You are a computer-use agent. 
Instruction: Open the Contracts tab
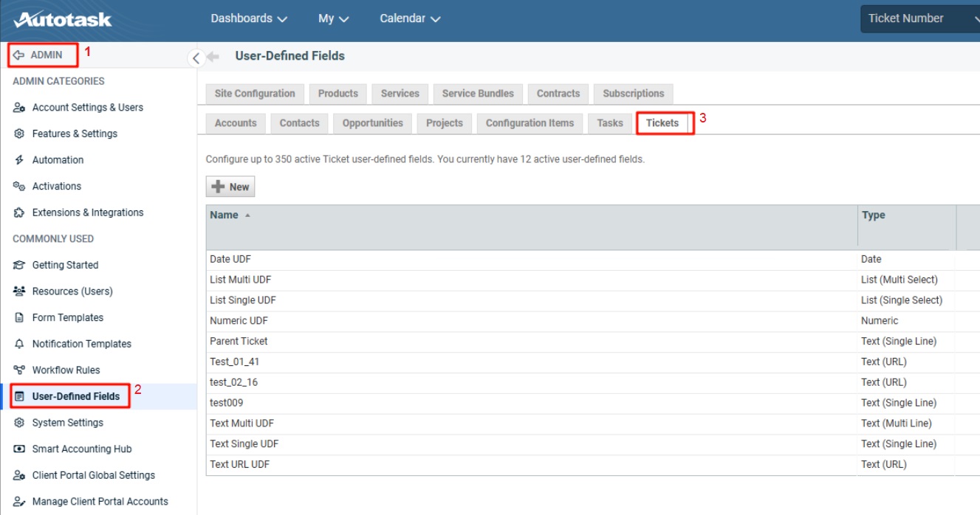point(558,94)
